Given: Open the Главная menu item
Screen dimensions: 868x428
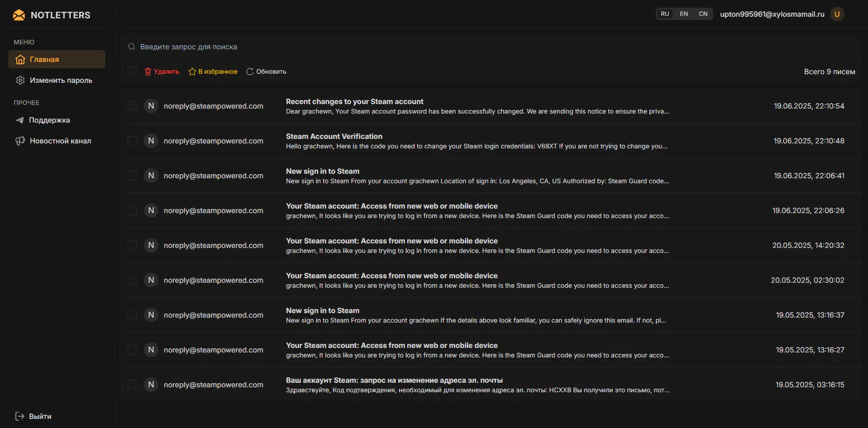Looking at the screenshot, I should click(x=57, y=59).
